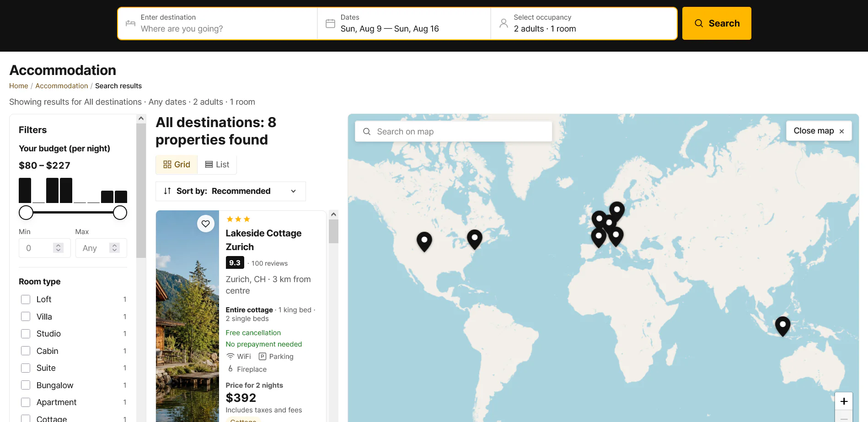Tick the Bungalow room type checkbox
The image size is (868, 422).
coord(26,385)
